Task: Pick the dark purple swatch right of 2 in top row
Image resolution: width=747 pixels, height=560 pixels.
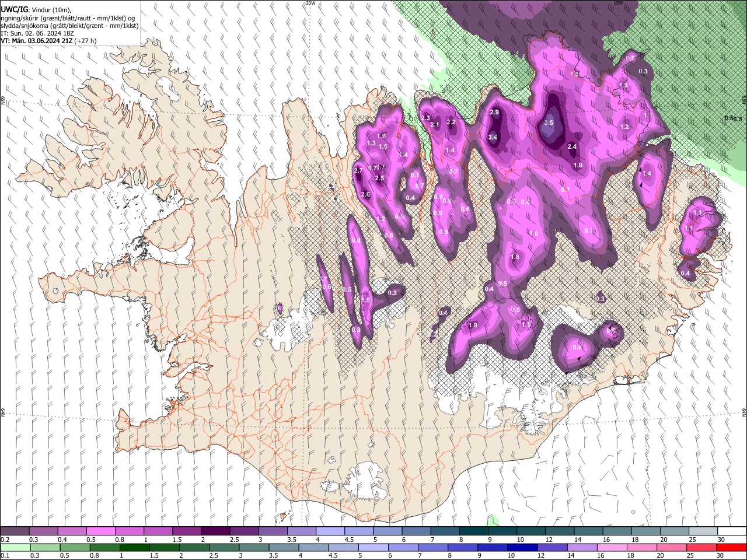Action: (x=215, y=531)
